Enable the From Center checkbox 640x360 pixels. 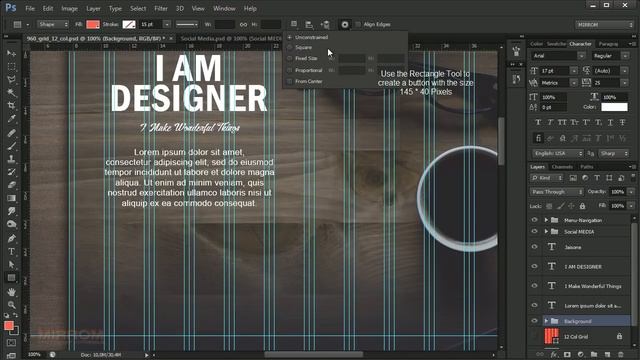point(289,81)
